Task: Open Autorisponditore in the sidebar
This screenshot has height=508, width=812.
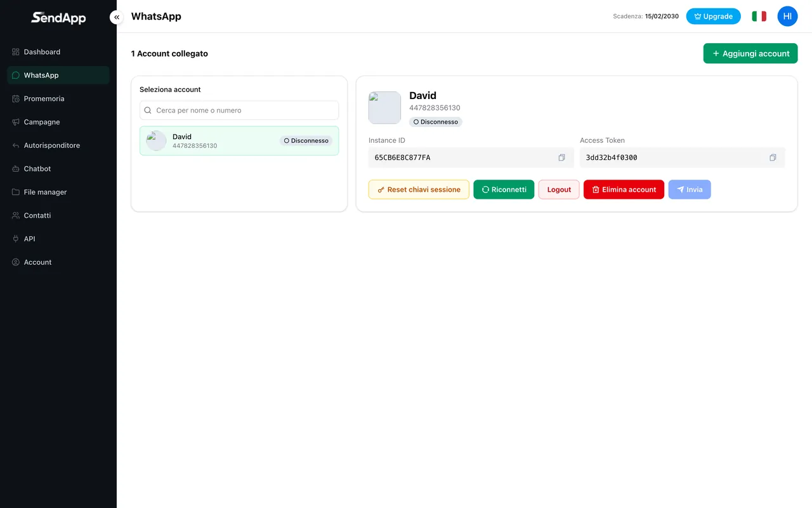Action: point(58,145)
